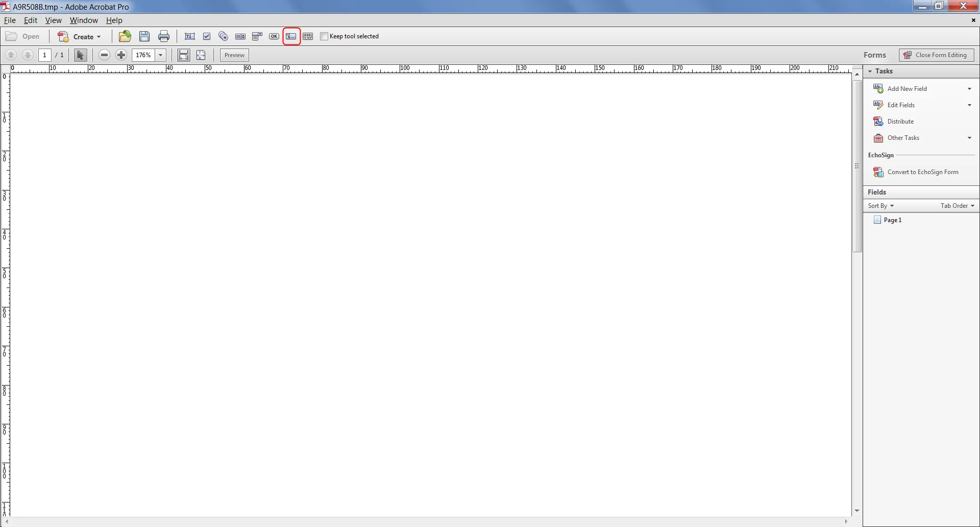Select the Barcode field tool
Viewport: 980px width, 527px height.
tap(308, 36)
